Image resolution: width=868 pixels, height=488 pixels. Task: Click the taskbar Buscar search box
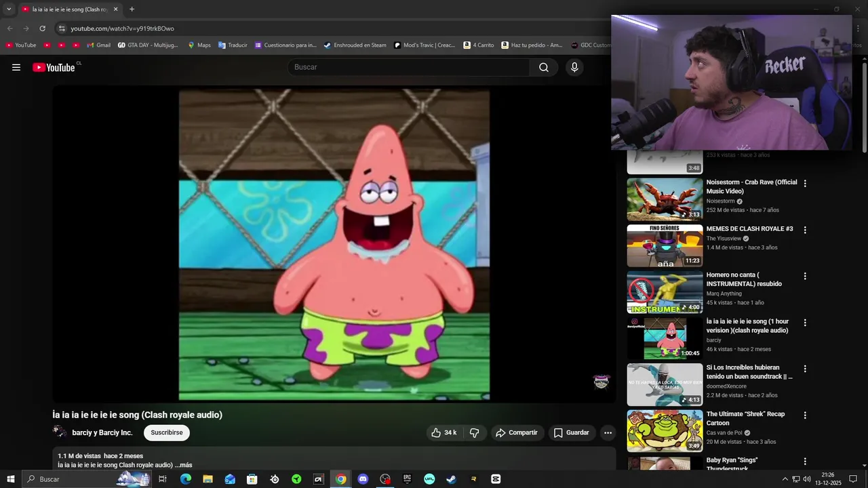click(86, 479)
